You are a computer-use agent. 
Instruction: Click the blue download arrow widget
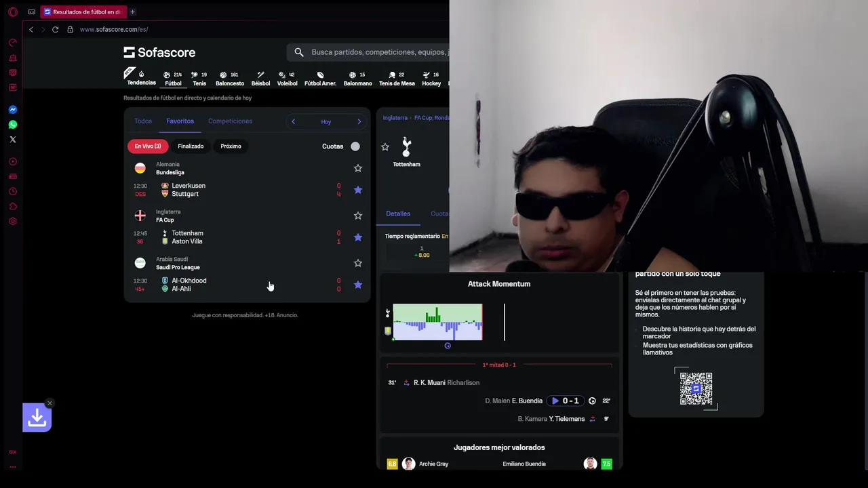tap(37, 418)
